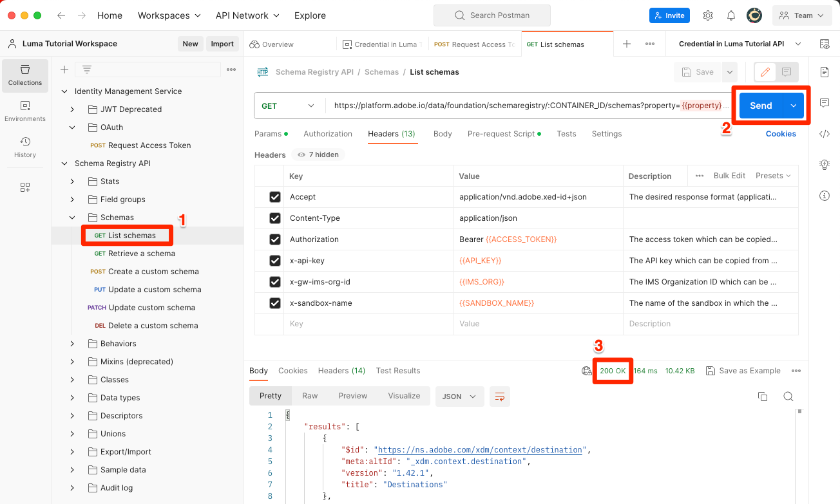This screenshot has height=504, width=840.
Task: Click the Invite button
Action: click(669, 15)
